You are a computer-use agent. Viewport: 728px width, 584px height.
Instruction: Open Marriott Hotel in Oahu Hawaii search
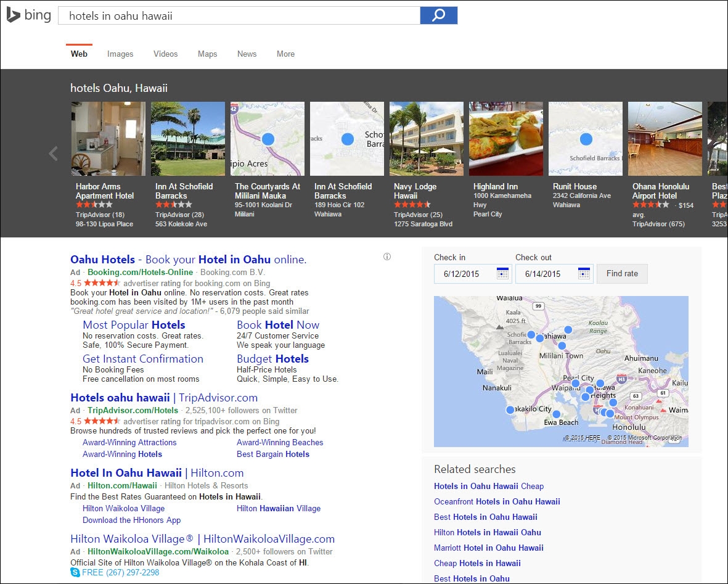click(x=489, y=548)
